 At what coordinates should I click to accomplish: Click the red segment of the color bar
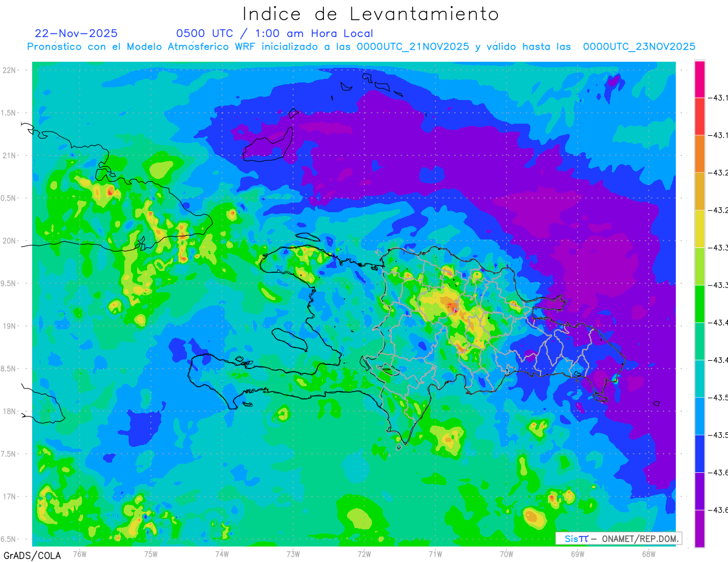pyautogui.click(x=699, y=116)
